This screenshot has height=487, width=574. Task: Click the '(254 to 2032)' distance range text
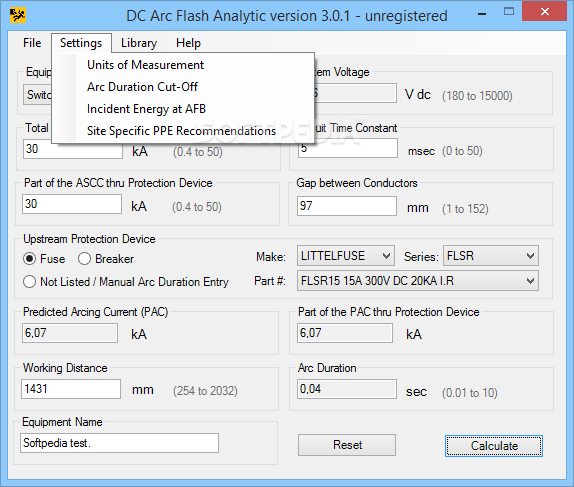tap(205, 391)
